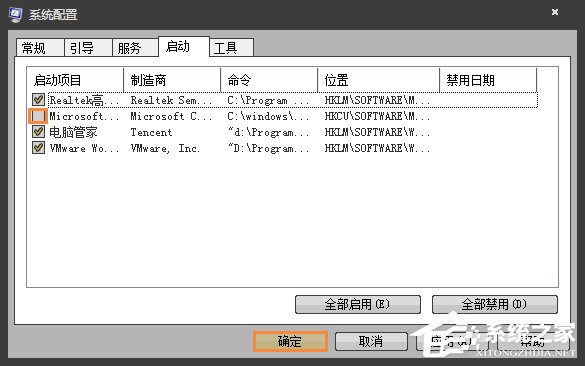Uncheck the Realtek startup item checkbox
Screen dimensions: 585x366
point(38,100)
